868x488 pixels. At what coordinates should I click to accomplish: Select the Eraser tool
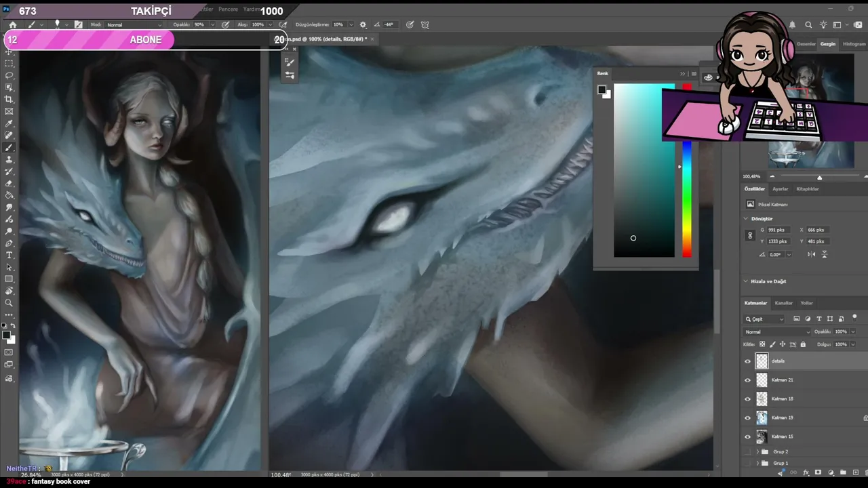click(9, 184)
